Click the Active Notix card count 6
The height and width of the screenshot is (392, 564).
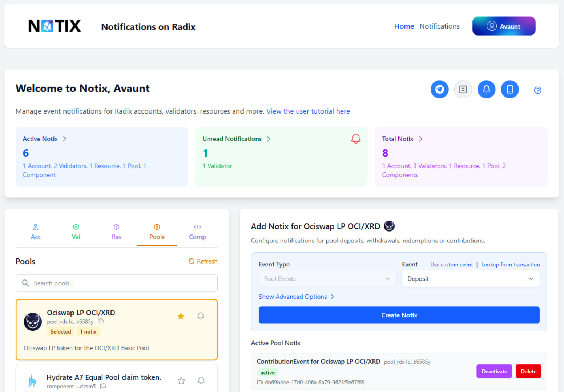click(x=26, y=153)
